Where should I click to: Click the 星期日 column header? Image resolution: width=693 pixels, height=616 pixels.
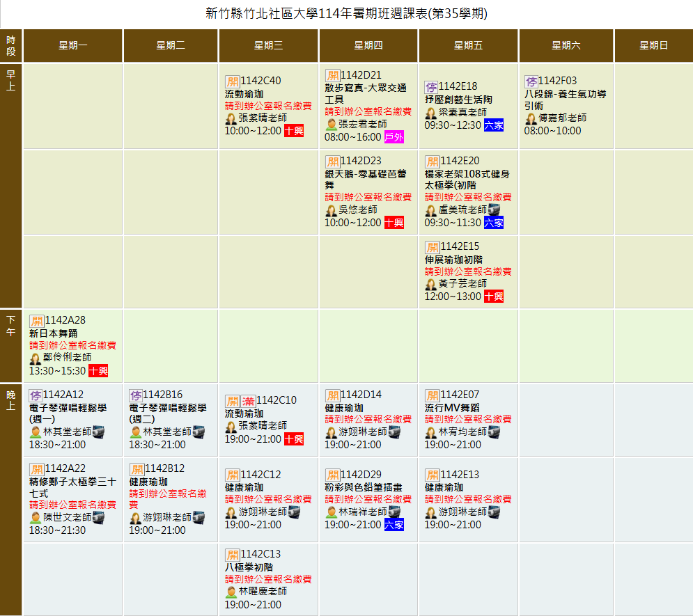[654, 45]
